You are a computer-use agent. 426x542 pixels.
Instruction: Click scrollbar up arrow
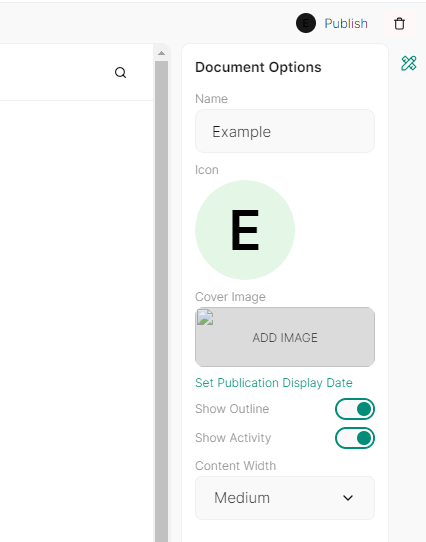[161, 53]
